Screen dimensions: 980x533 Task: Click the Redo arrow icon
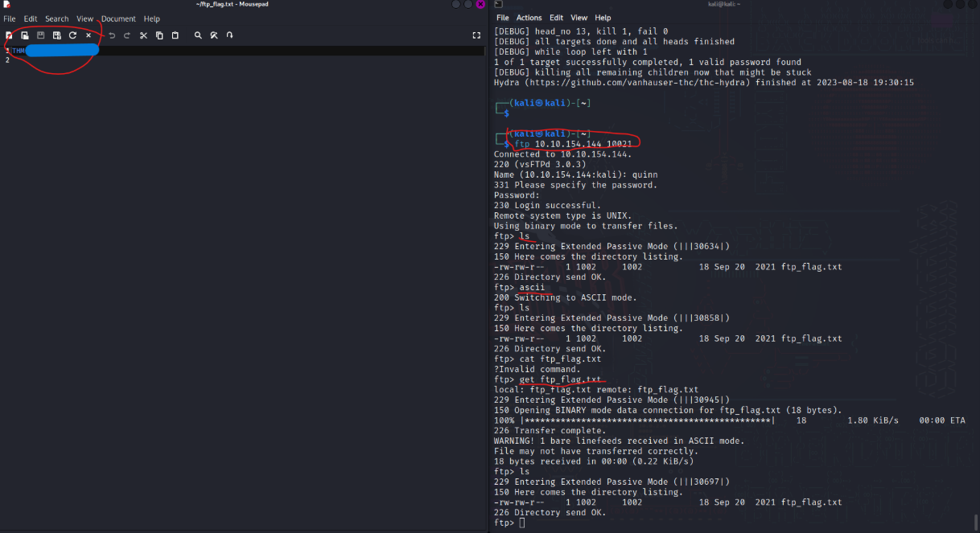tap(127, 35)
